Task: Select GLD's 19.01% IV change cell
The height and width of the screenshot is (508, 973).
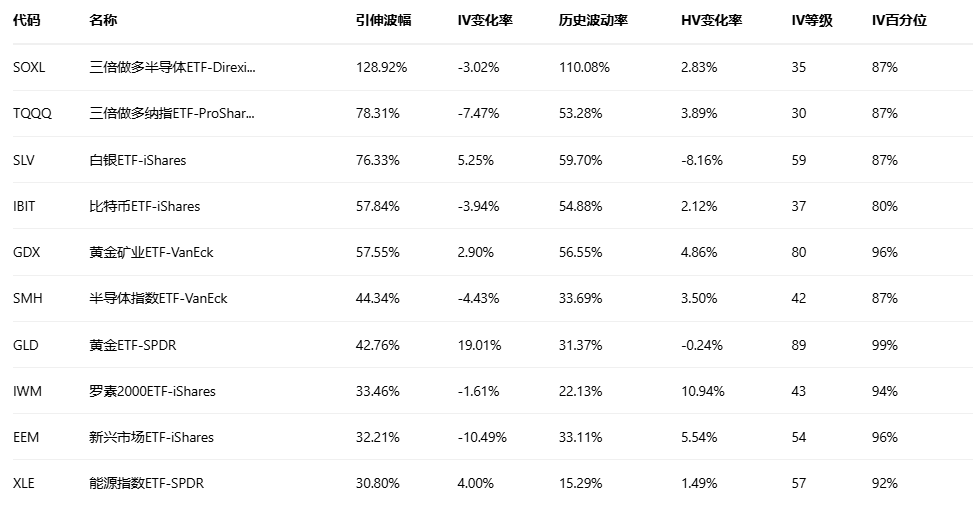Action: tap(476, 345)
